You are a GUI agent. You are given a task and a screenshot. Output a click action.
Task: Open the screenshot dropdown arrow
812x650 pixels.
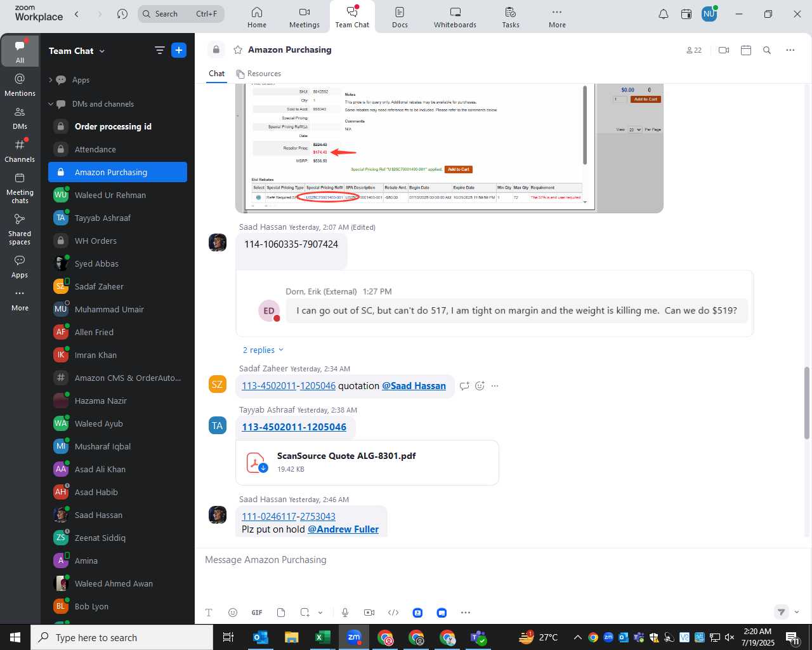[x=320, y=613]
